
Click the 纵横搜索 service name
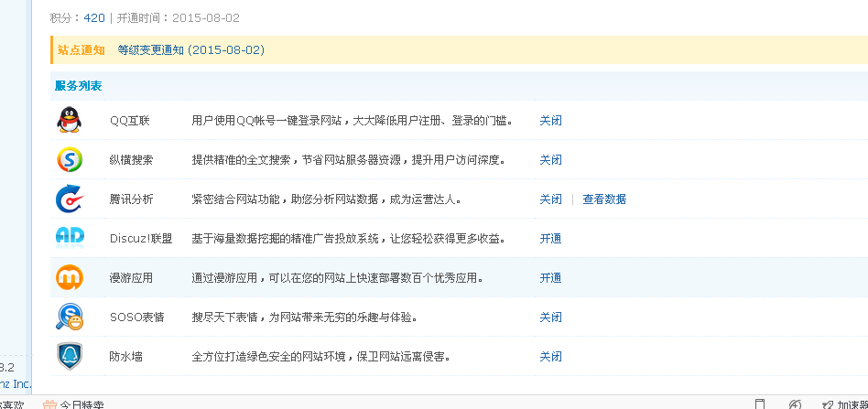point(131,160)
